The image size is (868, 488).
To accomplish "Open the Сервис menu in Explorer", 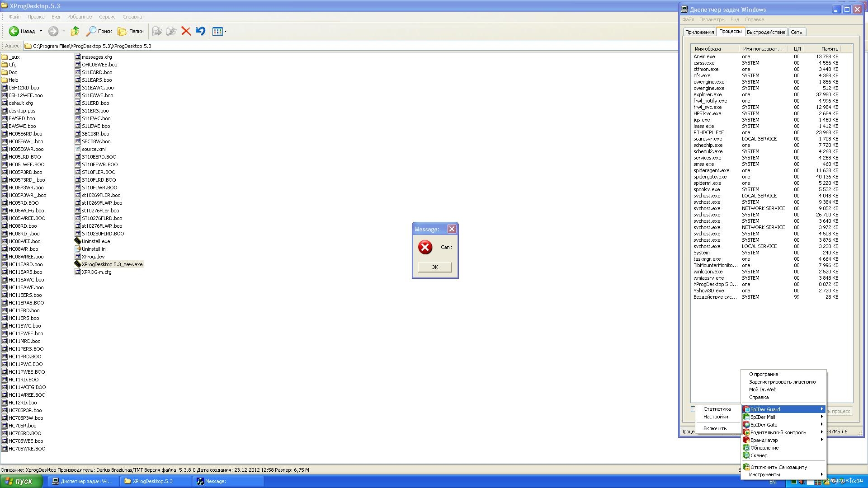I will click(x=107, y=17).
